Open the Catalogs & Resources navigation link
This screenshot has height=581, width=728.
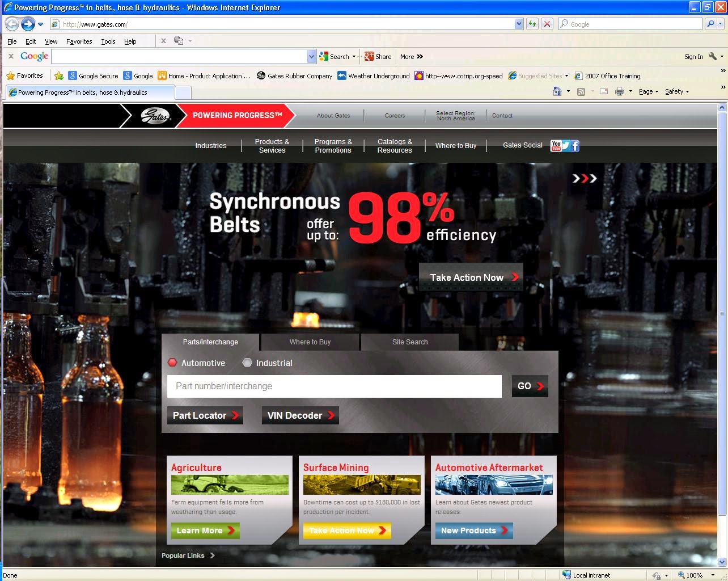395,146
